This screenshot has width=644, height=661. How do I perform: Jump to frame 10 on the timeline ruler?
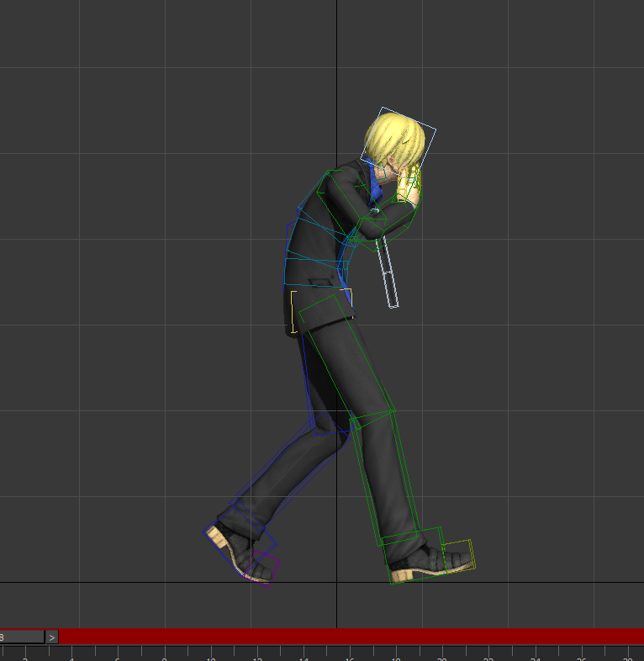point(211,654)
